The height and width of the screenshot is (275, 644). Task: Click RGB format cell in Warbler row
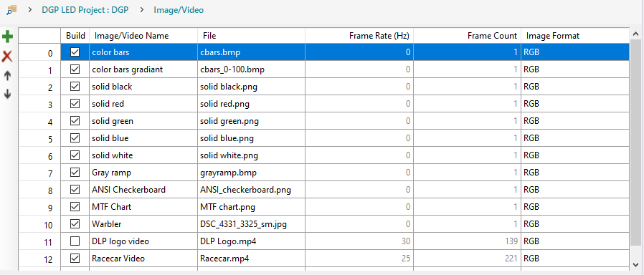point(575,225)
